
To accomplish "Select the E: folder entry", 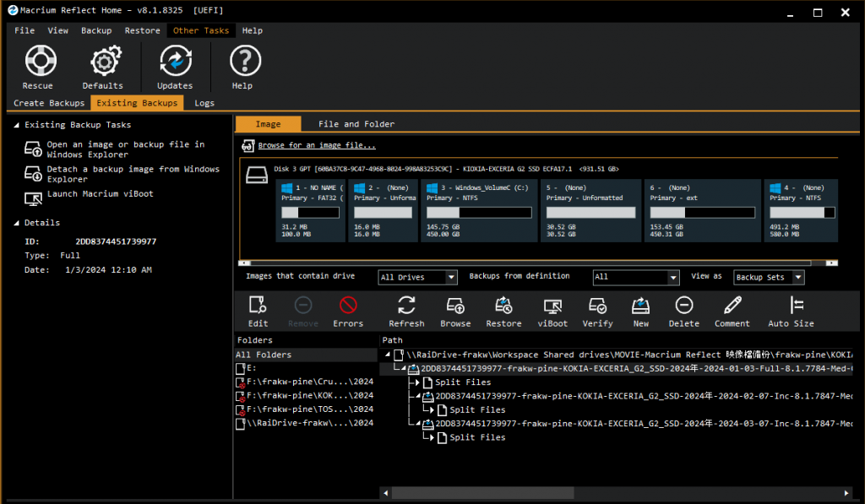I will pyautogui.click(x=306, y=368).
